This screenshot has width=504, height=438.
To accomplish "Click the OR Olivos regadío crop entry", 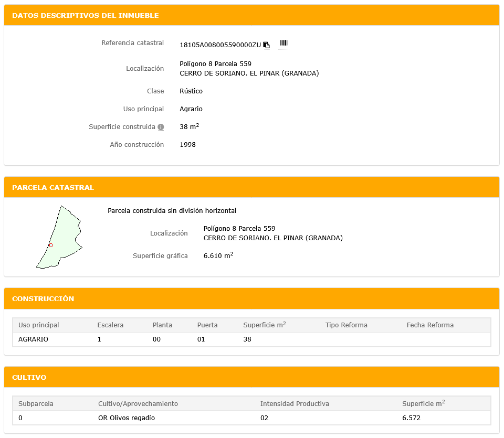I will pos(127,418).
